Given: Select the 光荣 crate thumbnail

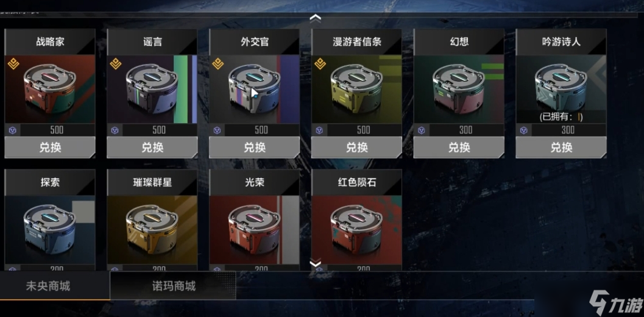Looking at the screenshot, I should [x=254, y=230].
